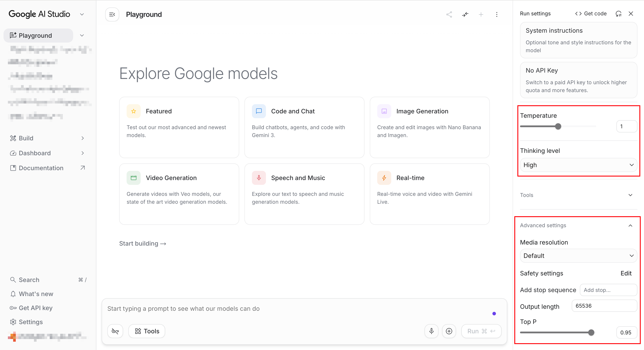Click the Real-time lightning bolt icon
644x350 pixels.
384,178
